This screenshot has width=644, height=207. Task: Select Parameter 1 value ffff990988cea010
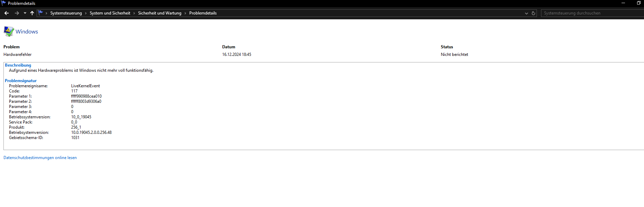coord(86,96)
